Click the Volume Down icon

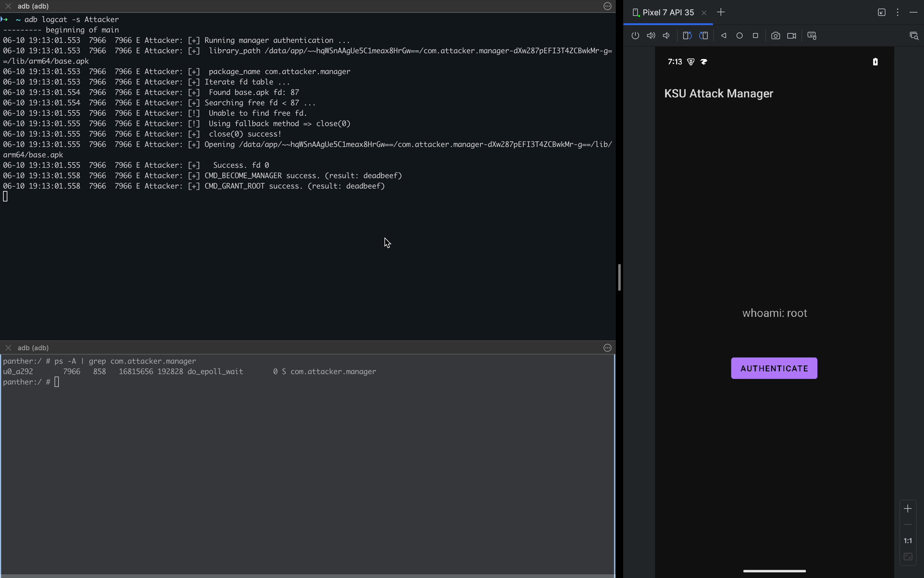pos(667,36)
